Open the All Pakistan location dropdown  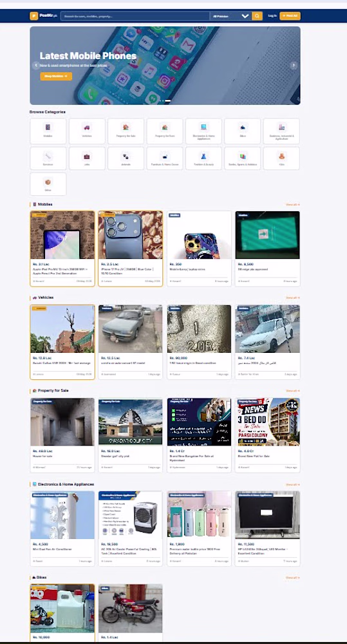230,16
